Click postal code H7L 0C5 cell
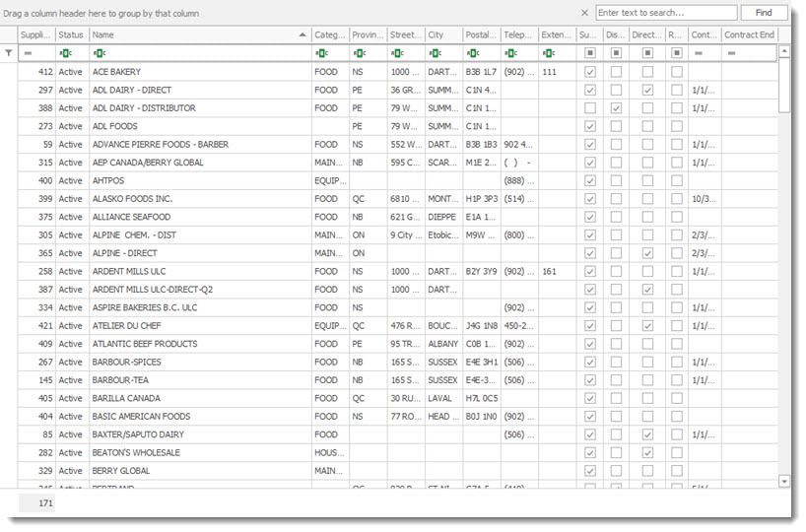 (x=482, y=398)
